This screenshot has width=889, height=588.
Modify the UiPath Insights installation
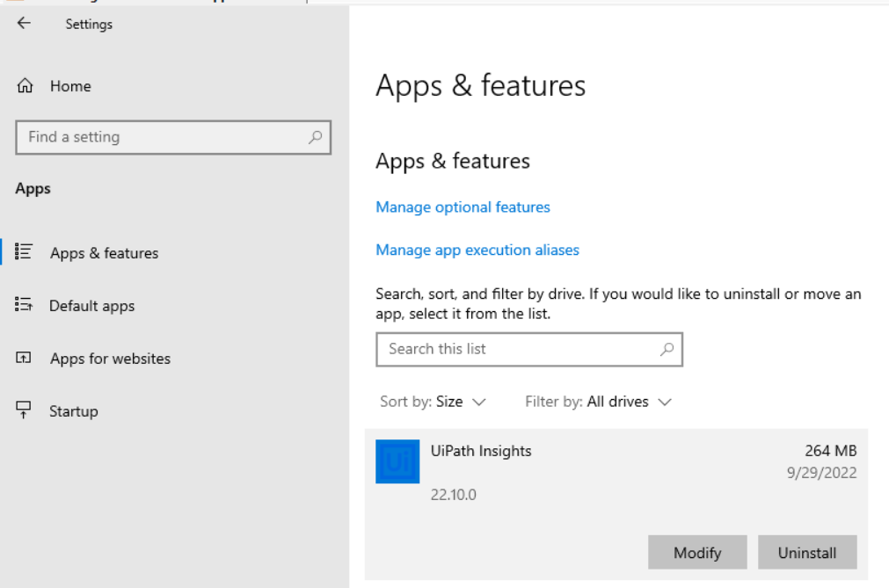click(697, 552)
